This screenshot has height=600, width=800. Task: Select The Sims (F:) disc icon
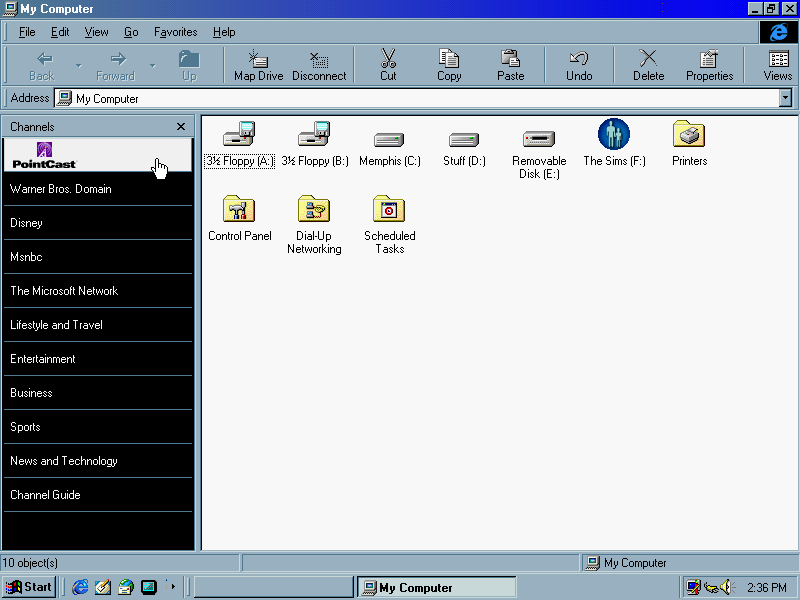point(613,135)
